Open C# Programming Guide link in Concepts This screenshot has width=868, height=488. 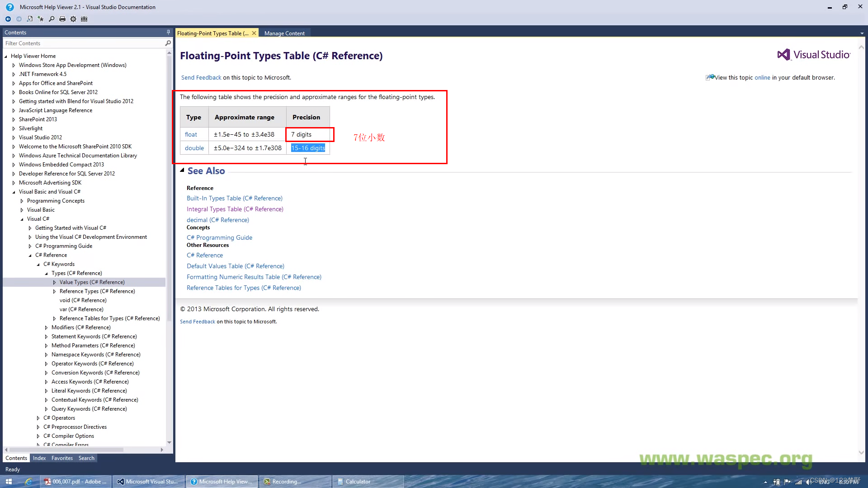pos(219,237)
